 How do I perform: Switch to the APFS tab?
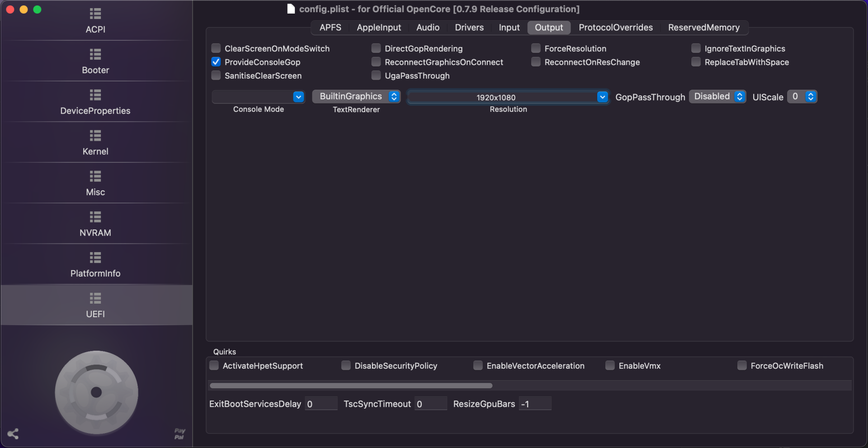pos(330,28)
